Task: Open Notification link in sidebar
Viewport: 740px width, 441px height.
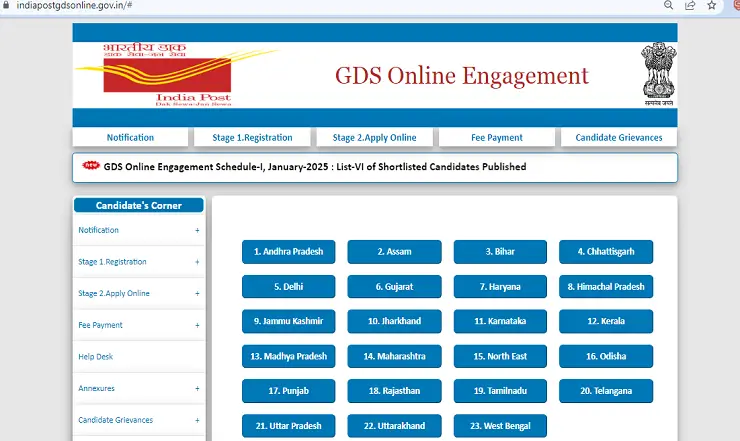Action: 99,230
